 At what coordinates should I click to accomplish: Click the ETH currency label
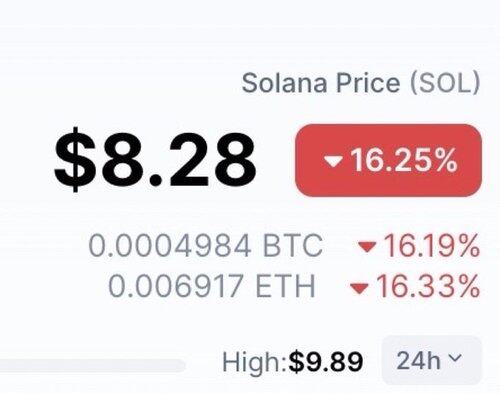(x=285, y=286)
